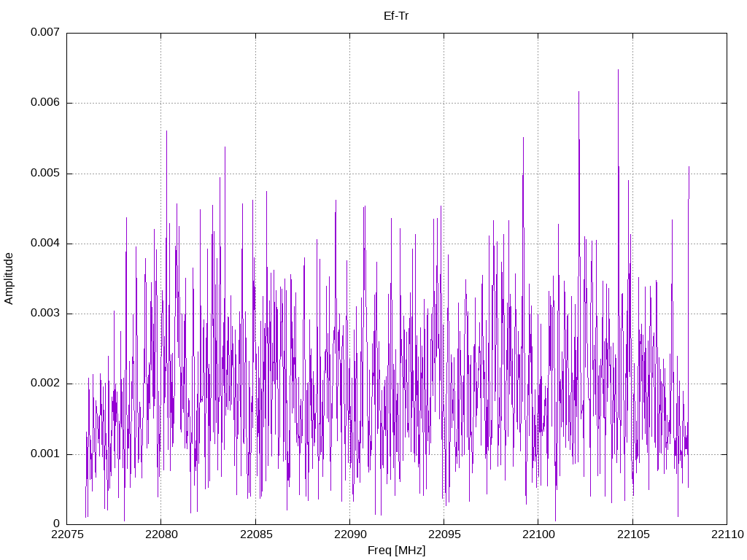Click the x-axis tick label 22110
Screen dimensions: 747x560
[x=727, y=534]
